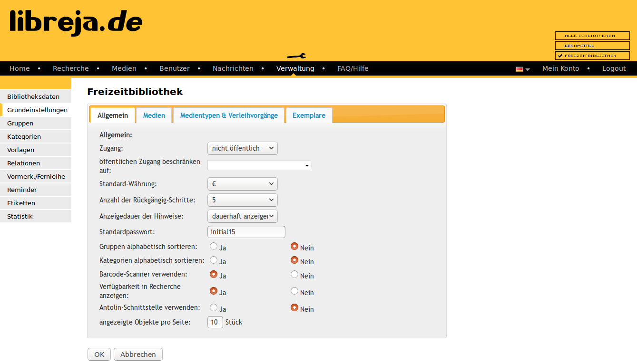The height and width of the screenshot is (364, 637).
Task: Open the Zugang dropdown
Action: coord(242,148)
